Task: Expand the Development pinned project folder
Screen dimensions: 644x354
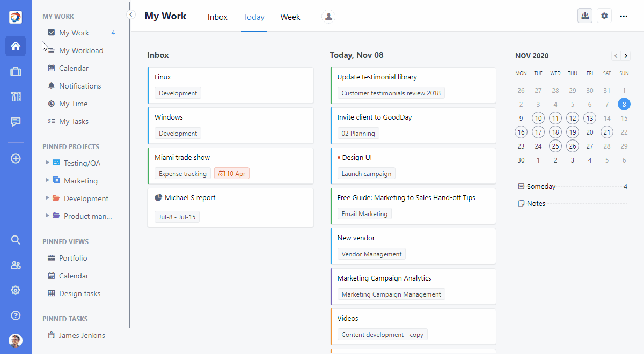Action: (x=48, y=198)
